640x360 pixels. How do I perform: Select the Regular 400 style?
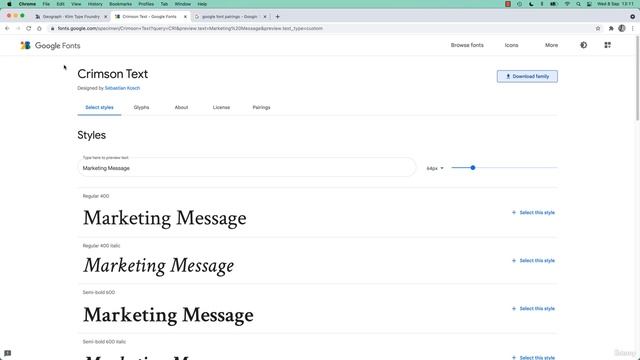click(x=533, y=213)
